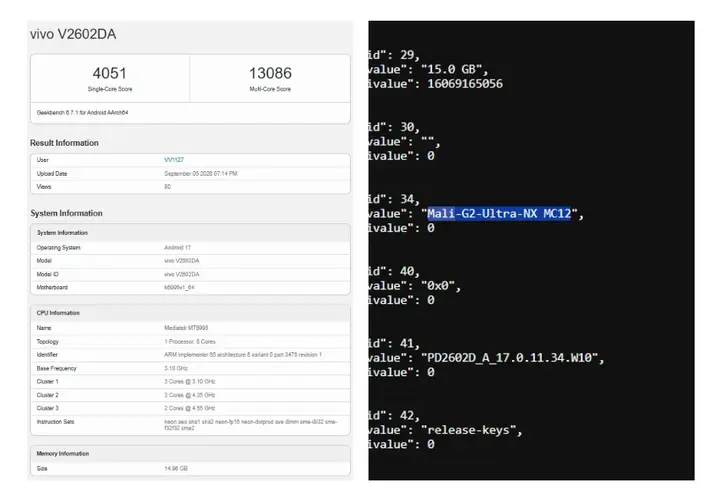Click the memory Size label
Image resolution: width=720 pixels, height=495 pixels.
pos(42,469)
